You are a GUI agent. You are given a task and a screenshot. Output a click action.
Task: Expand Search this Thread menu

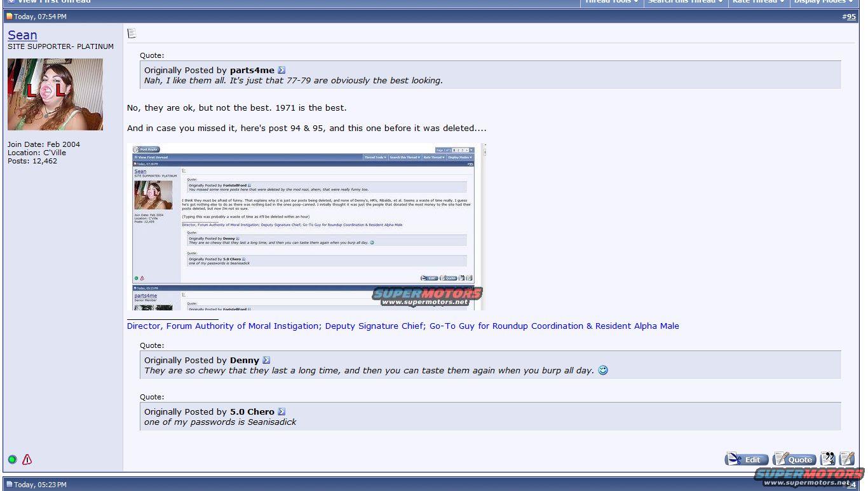pyautogui.click(x=685, y=2)
